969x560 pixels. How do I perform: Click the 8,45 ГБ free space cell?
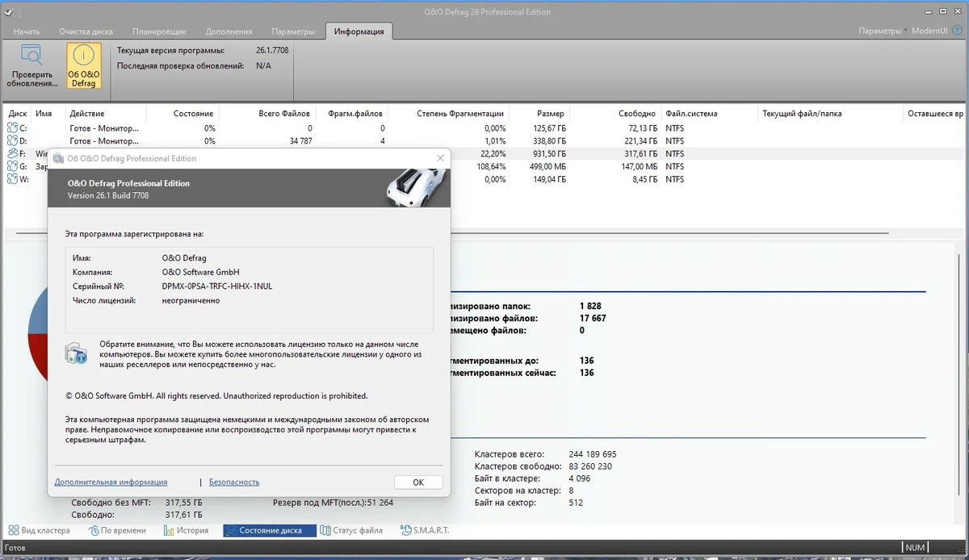point(645,180)
